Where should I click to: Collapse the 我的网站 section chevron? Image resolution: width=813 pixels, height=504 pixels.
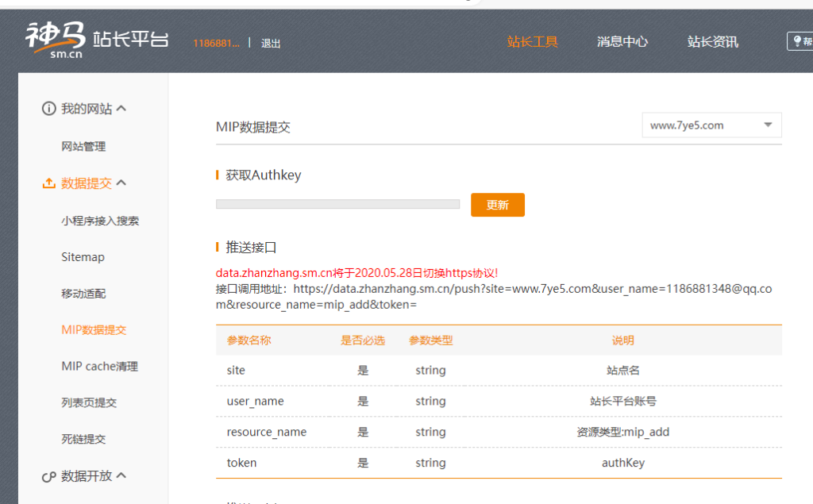[x=121, y=109]
